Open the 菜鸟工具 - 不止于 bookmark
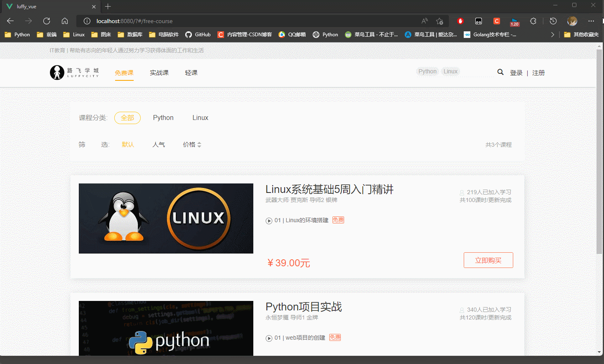Screen dimensions: 604x364 (371, 35)
